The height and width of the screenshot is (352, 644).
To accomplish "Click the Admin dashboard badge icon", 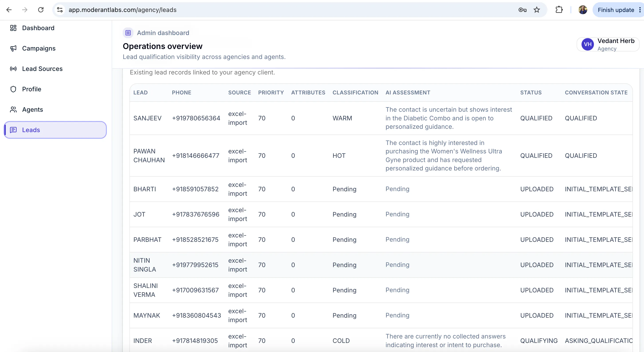I will 128,33.
